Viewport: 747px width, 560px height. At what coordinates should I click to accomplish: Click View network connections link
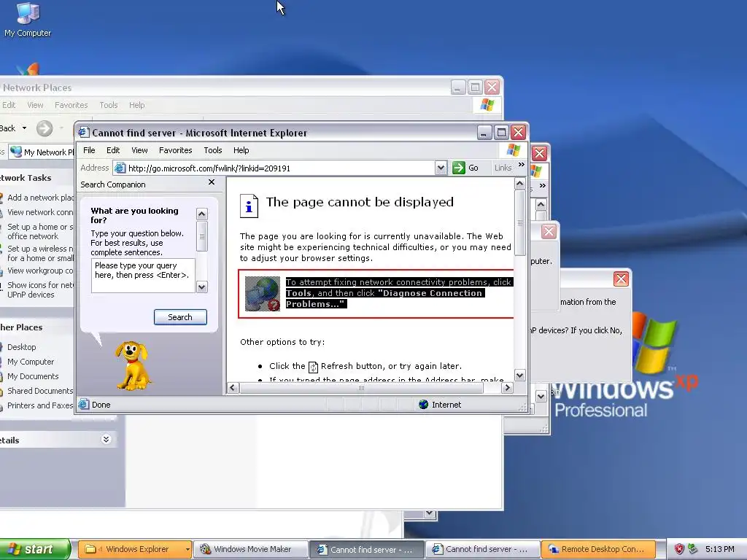click(40, 212)
